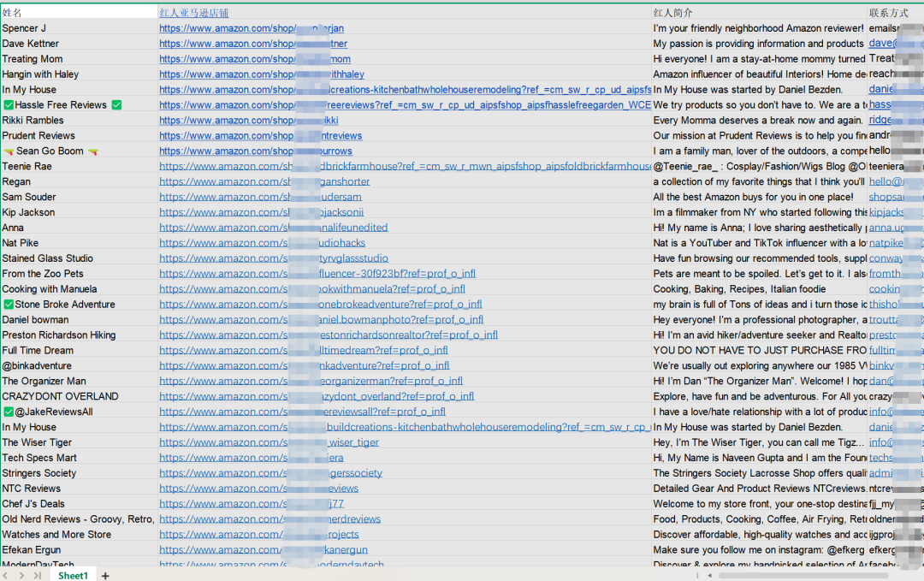
Task: Select the Stone Broke Adventure name cell
Action: 79,304
